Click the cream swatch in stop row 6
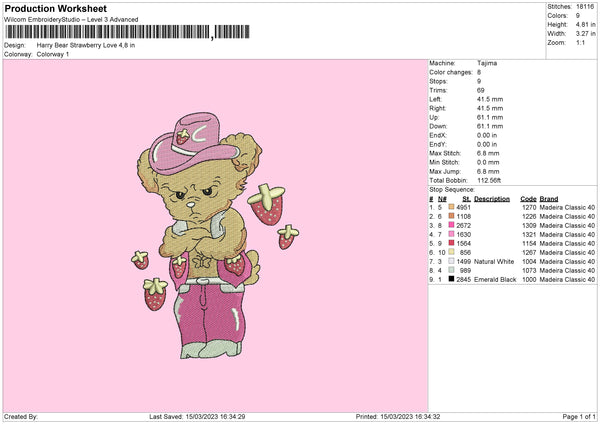Screen dimensions: 600x424 [x=451, y=252]
